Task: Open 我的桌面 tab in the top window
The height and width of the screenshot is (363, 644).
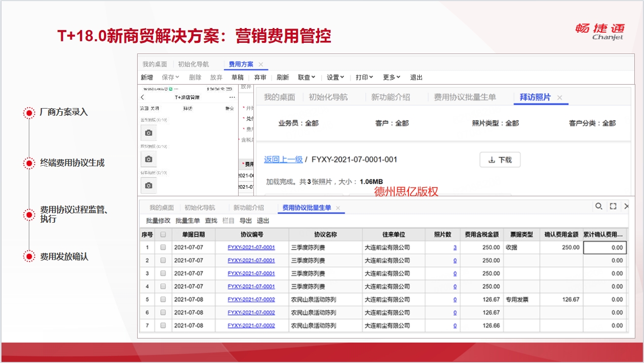Action: coord(154,64)
